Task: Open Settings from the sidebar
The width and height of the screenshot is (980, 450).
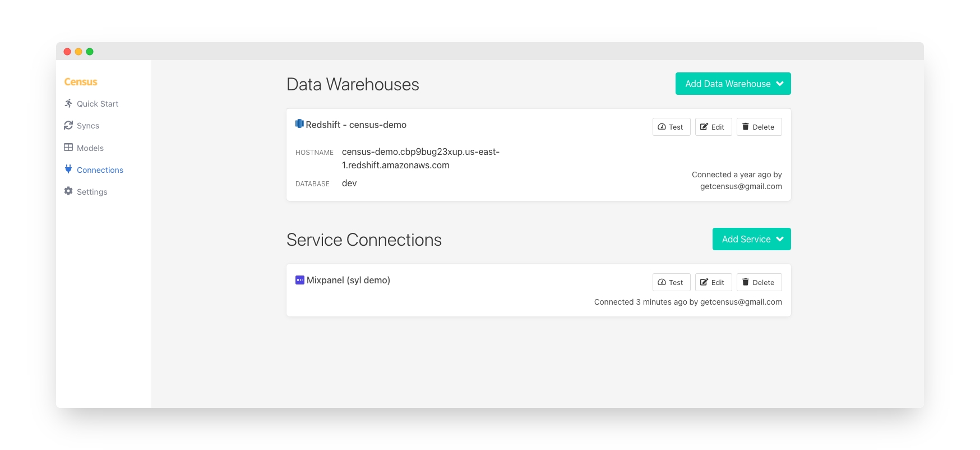Action: (92, 192)
